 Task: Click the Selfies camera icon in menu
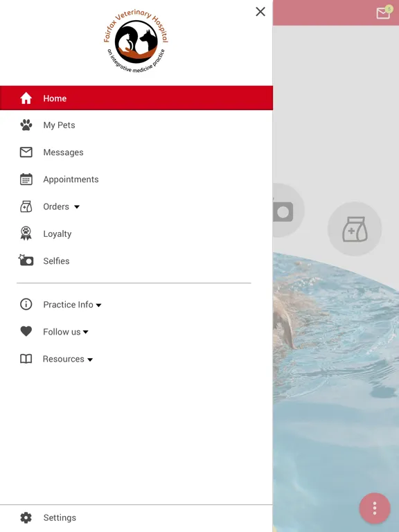click(x=26, y=260)
